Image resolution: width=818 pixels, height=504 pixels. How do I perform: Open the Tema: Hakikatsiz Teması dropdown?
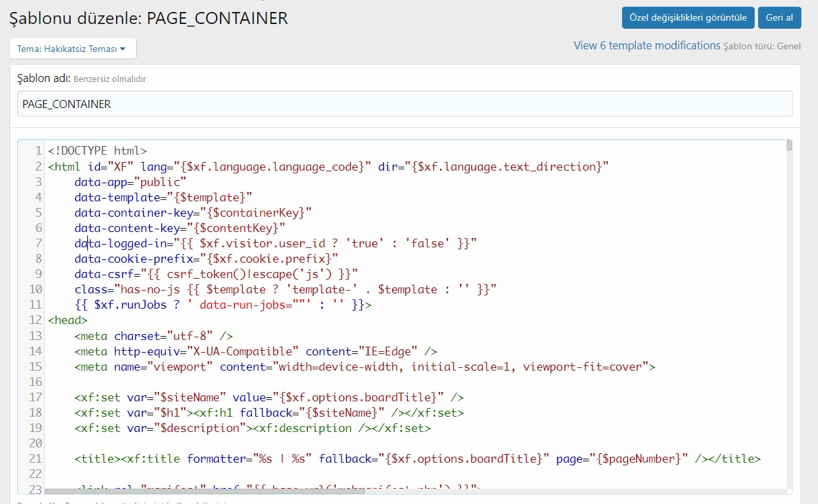(73, 49)
